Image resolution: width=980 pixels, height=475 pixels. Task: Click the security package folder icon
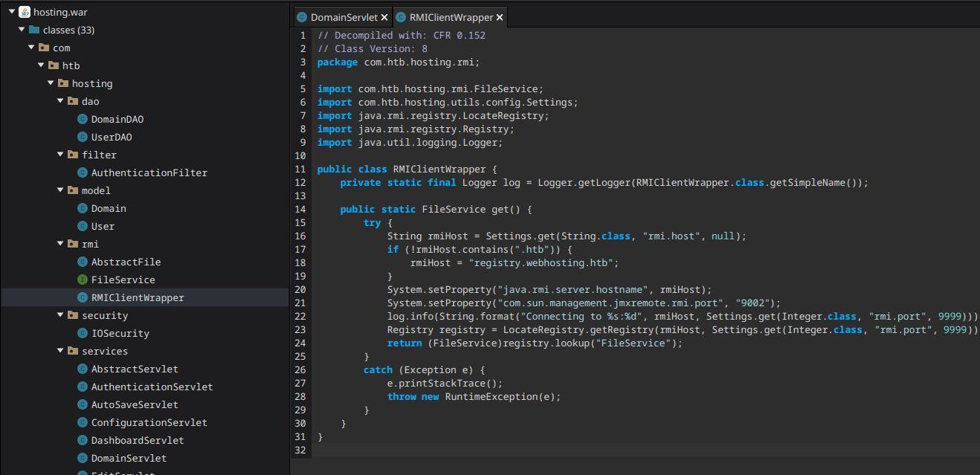coord(73,315)
